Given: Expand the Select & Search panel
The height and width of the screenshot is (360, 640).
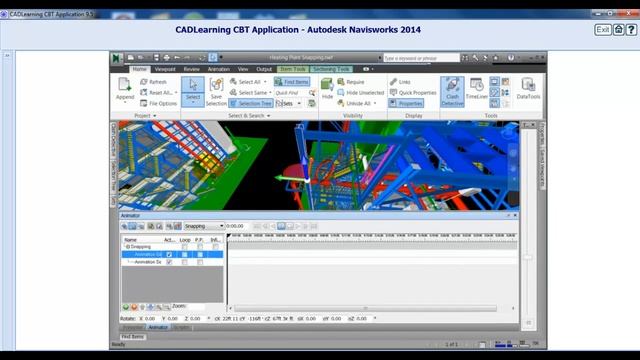Looking at the screenshot, I should coord(249,116).
